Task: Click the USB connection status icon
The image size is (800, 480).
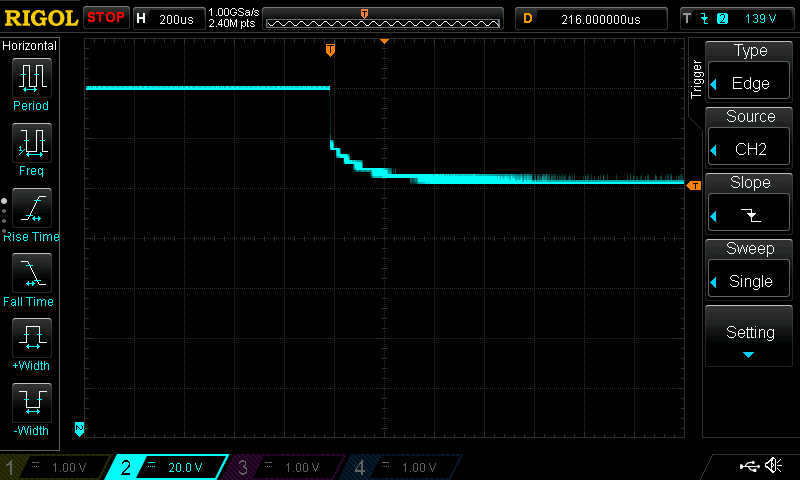Action: [x=749, y=466]
